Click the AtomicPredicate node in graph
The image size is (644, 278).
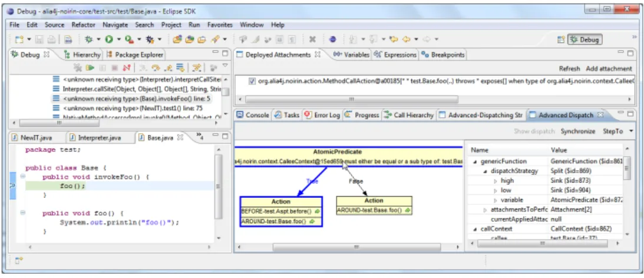point(349,157)
